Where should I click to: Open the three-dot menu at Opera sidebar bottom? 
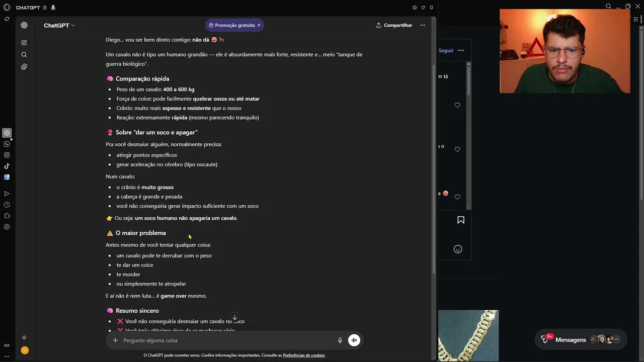coord(7,356)
